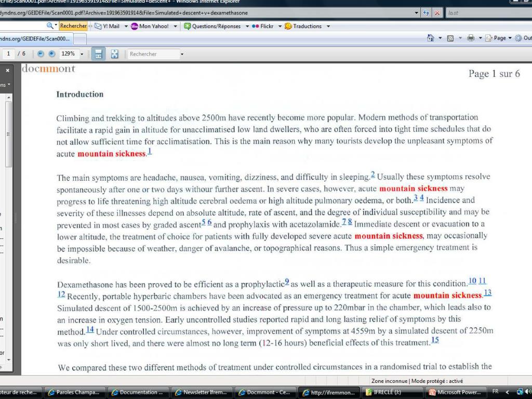Follow reference link 7 after acetazolamide
Image resolution: width=532 pixels, height=399 pixels.
(344, 222)
